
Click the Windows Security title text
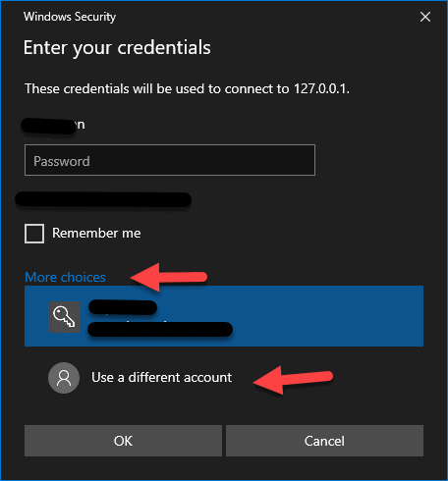(70, 17)
